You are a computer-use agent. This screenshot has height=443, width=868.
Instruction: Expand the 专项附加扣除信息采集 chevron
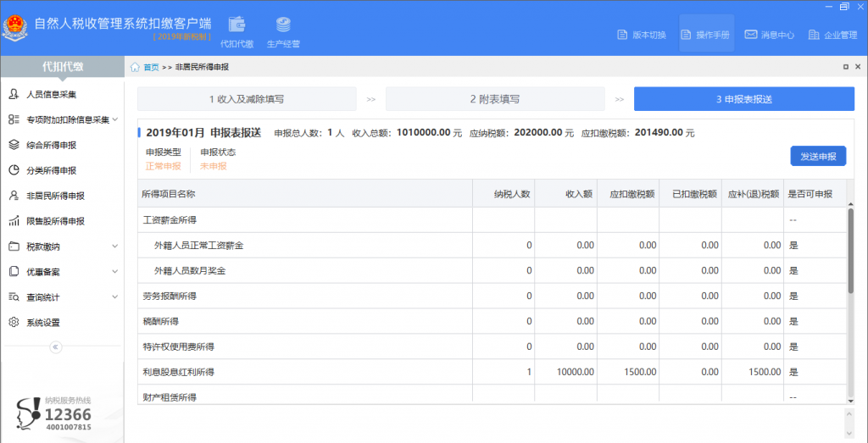coord(115,119)
